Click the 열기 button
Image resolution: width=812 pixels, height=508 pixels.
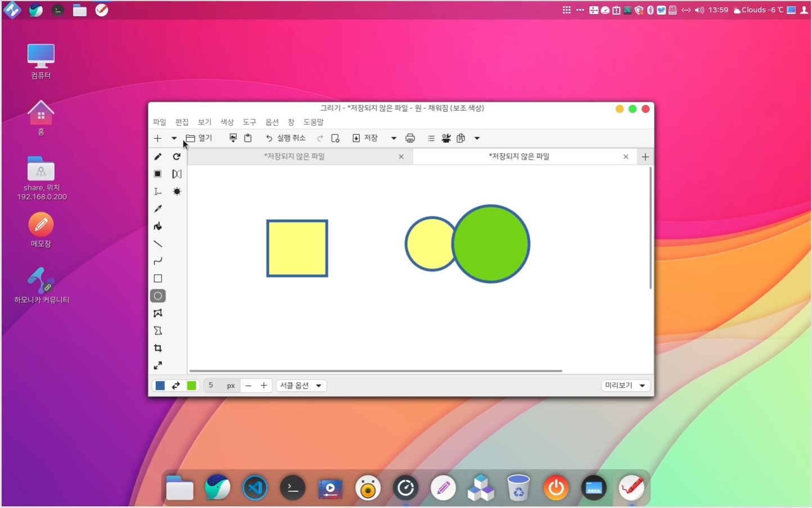point(199,138)
